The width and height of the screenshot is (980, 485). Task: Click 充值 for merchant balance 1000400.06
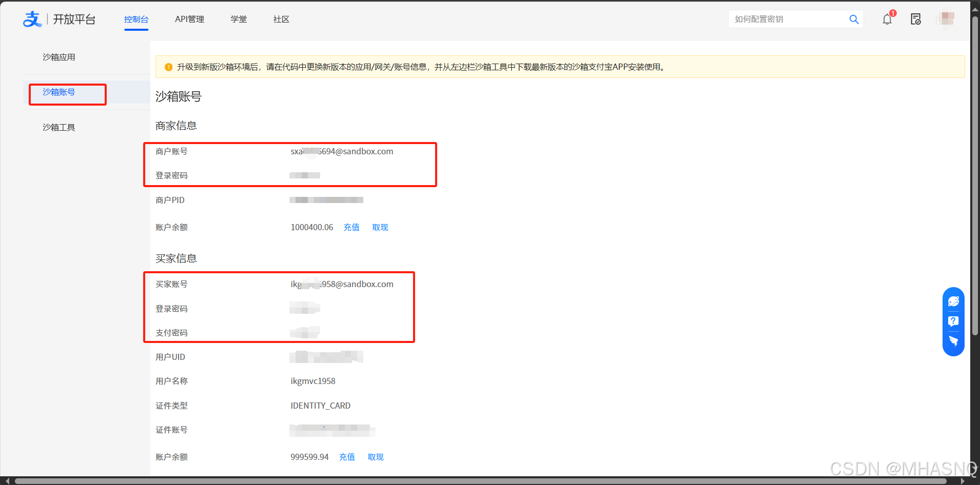click(351, 227)
